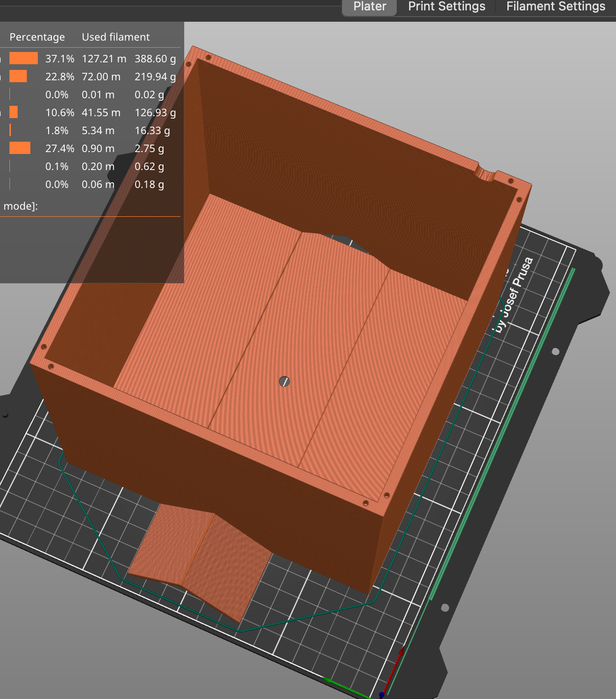This screenshot has width=616, height=699.
Task: Click the 0.18 g legend row value
Action: click(x=149, y=184)
